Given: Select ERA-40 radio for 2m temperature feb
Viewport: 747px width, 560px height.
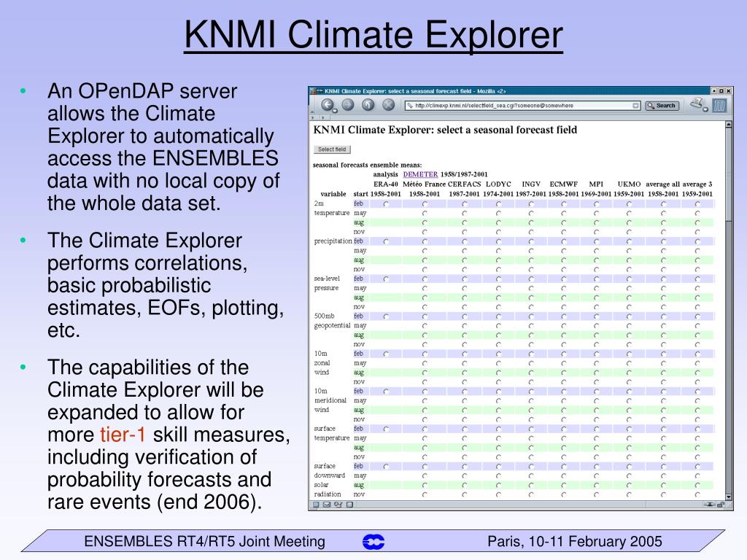Looking at the screenshot, I should point(387,204).
